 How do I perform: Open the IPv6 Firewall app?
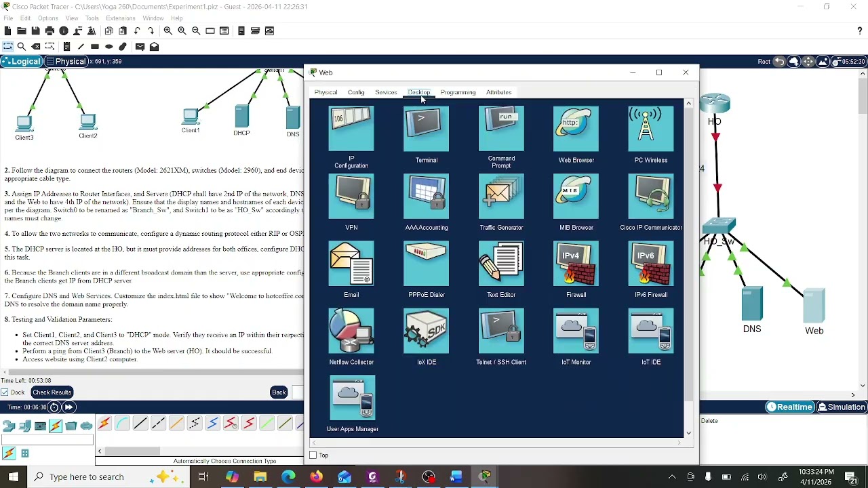coord(651,264)
